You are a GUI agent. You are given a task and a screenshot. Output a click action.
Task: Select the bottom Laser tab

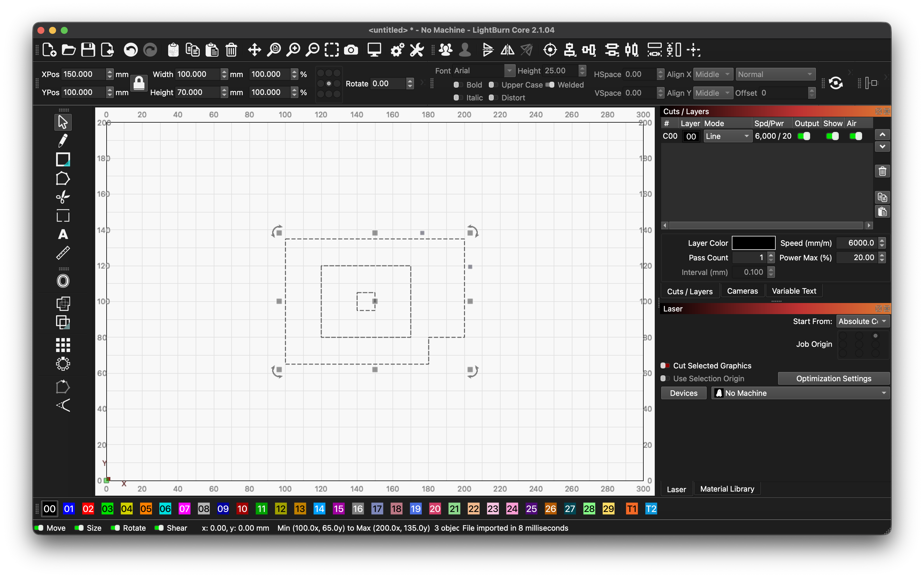(676, 489)
